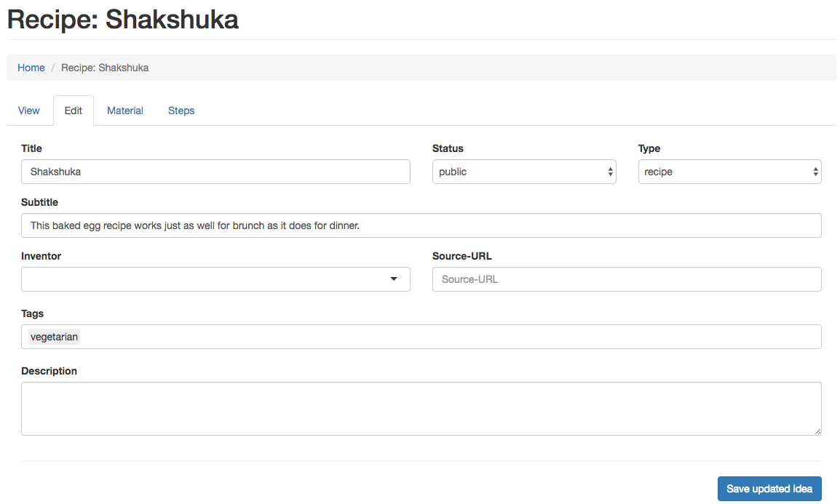The height and width of the screenshot is (504, 840).
Task: Click the Subtitle field label
Action: 39,202
